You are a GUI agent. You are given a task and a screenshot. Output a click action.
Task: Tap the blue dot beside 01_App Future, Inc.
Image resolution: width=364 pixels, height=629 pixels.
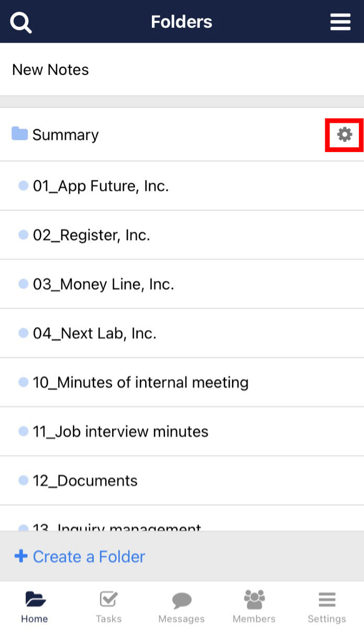click(x=23, y=185)
